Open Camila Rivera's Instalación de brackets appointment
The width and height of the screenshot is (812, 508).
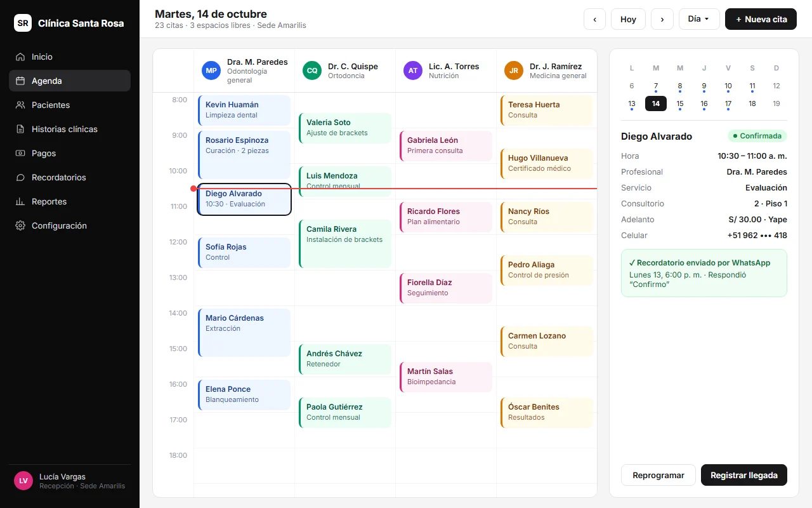(x=345, y=244)
